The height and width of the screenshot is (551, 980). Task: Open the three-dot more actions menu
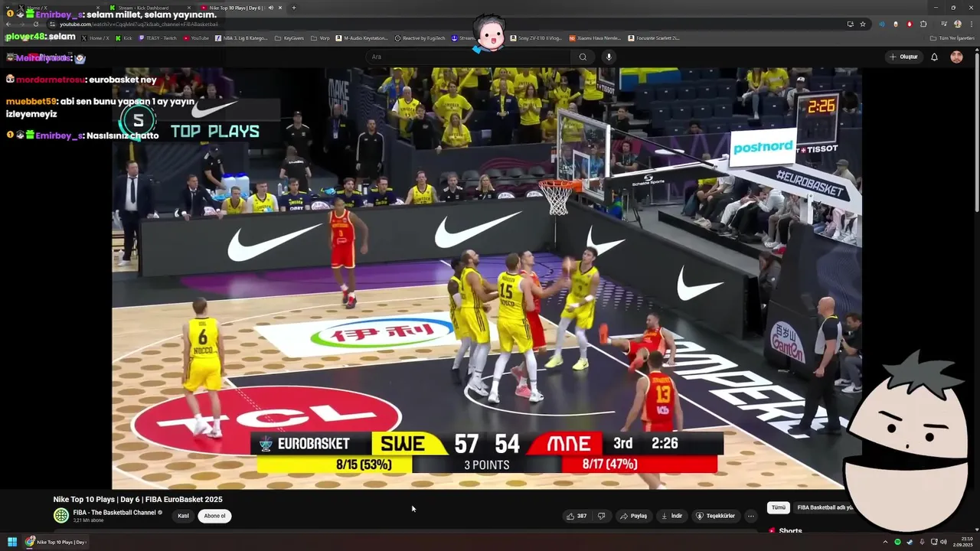click(x=750, y=516)
